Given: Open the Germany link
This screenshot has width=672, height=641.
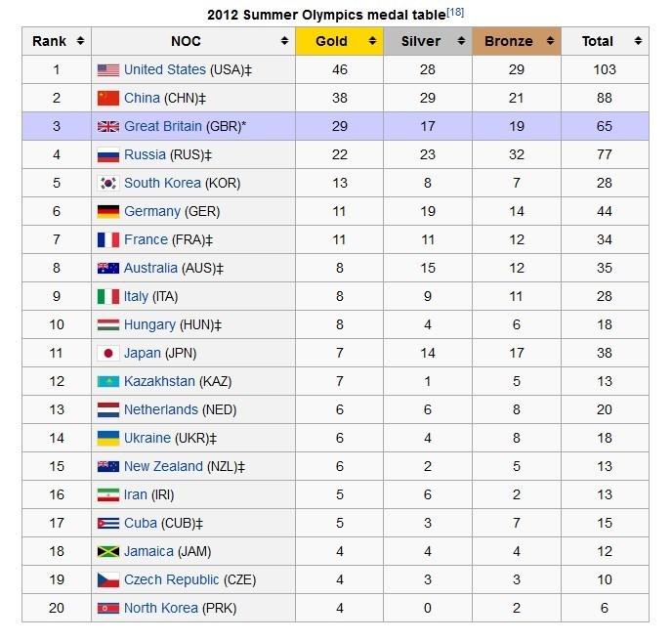Looking at the screenshot, I should tap(151, 212).
